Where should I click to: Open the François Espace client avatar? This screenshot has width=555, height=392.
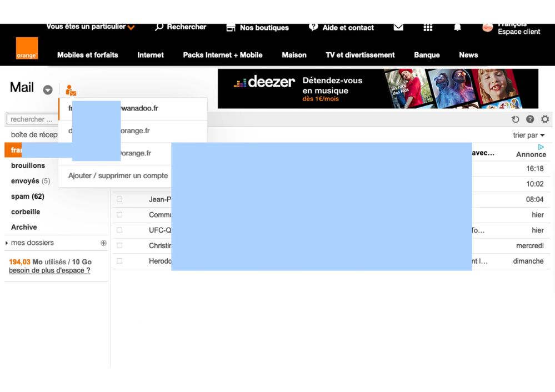point(487,28)
